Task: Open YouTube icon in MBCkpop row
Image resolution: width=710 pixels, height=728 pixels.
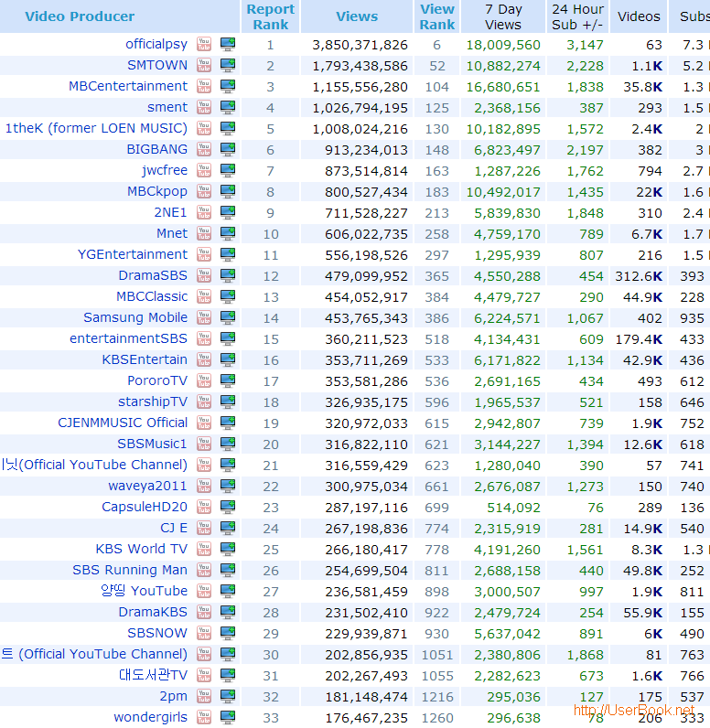Action: (x=204, y=191)
